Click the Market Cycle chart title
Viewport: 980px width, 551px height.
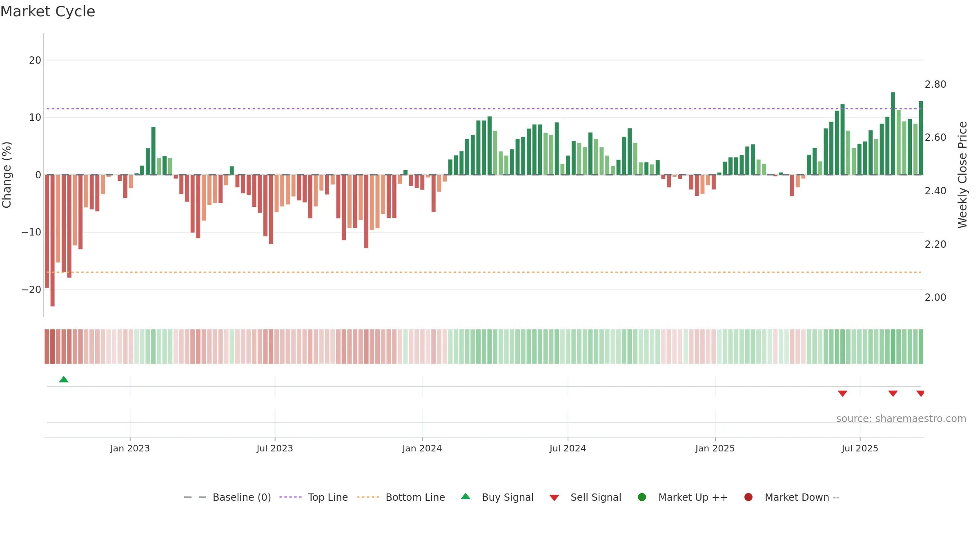(x=48, y=11)
